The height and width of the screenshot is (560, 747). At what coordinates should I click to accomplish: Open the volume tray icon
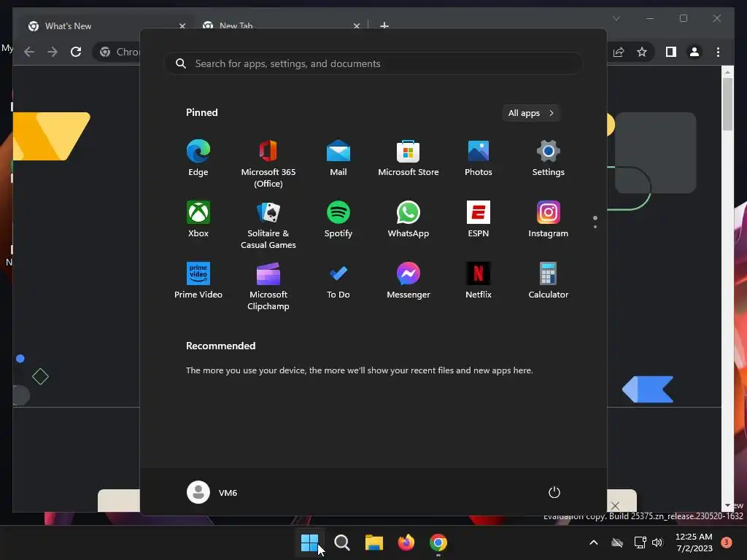pos(657,542)
